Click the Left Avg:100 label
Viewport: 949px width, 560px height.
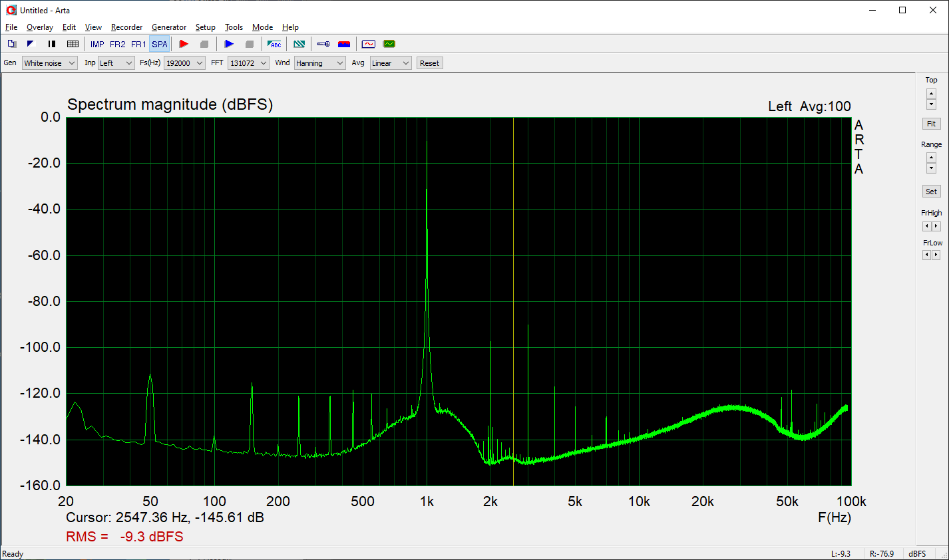pos(809,106)
